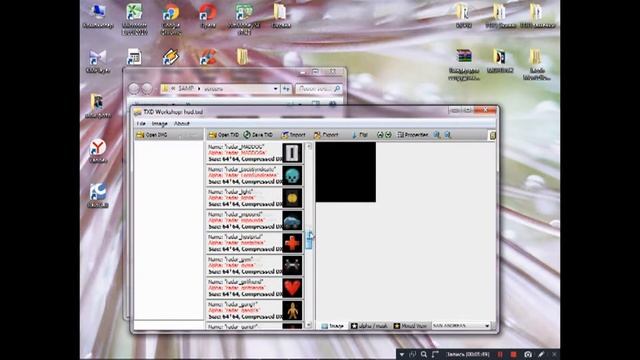Open Google Chrome desktop shortcut

click(x=171, y=18)
